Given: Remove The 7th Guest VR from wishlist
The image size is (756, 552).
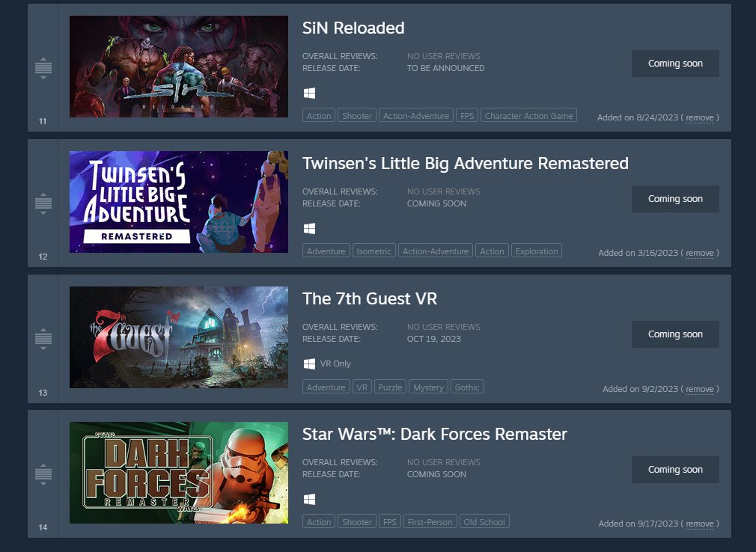Looking at the screenshot, I should click(700, 389).
